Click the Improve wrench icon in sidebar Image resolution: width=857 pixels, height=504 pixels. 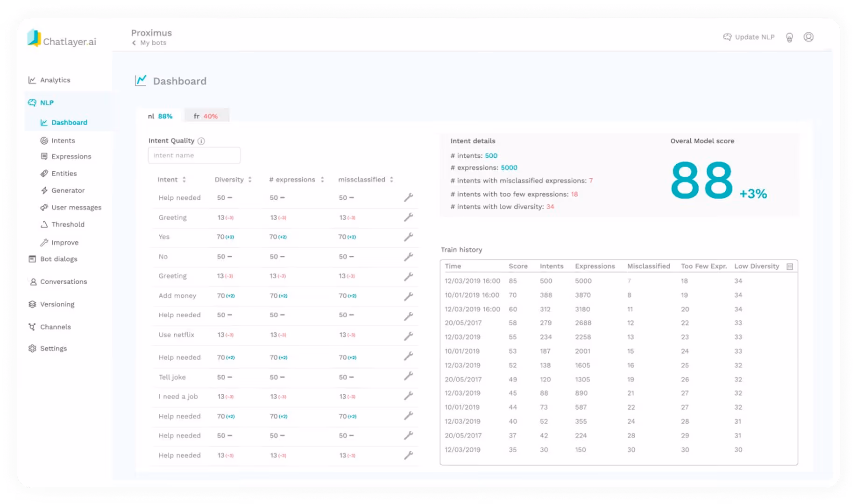coord(44,242)
